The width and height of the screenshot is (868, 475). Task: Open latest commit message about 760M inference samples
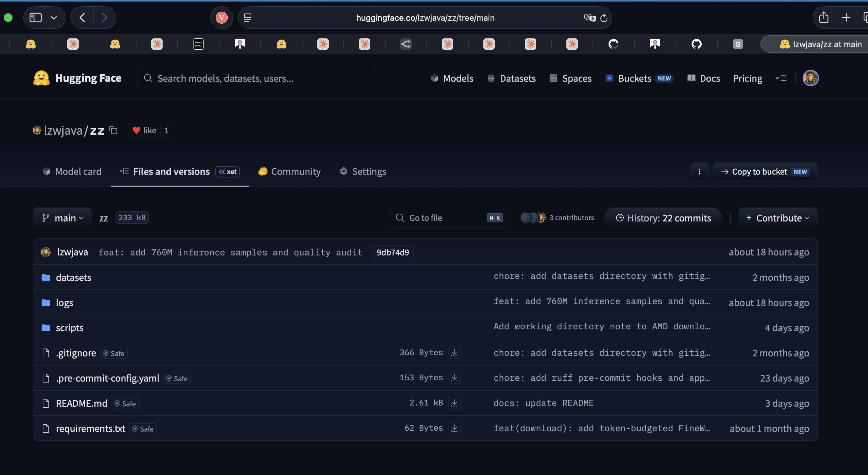230,252
